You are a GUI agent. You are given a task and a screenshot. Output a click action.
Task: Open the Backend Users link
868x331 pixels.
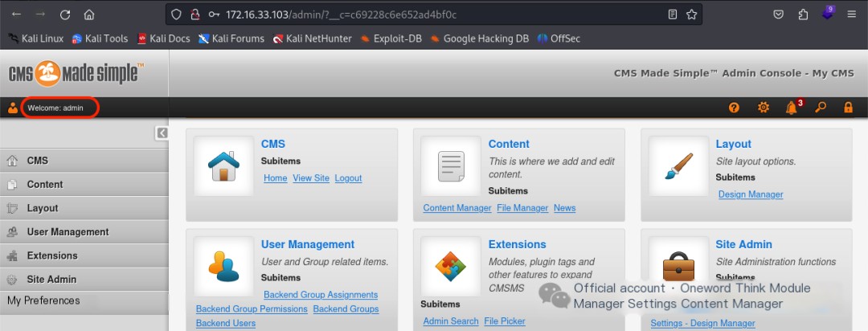pyautogui.click(x=226, y=323)
